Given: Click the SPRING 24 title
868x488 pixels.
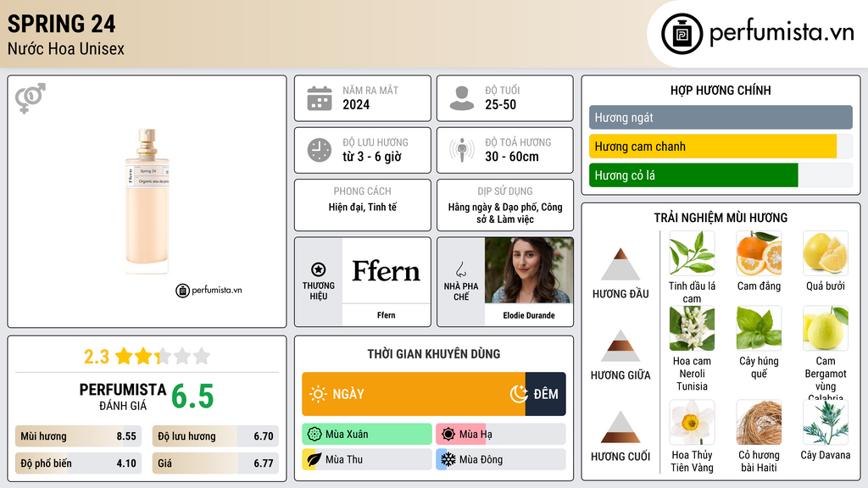Looking at the screenshot, I should 61,24.
